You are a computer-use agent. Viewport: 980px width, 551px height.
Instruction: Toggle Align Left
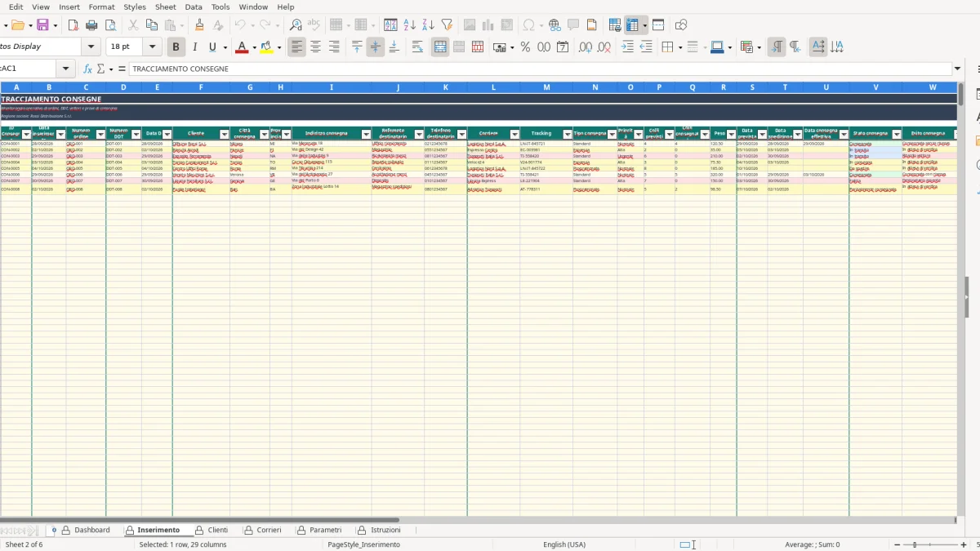(296, 47)
